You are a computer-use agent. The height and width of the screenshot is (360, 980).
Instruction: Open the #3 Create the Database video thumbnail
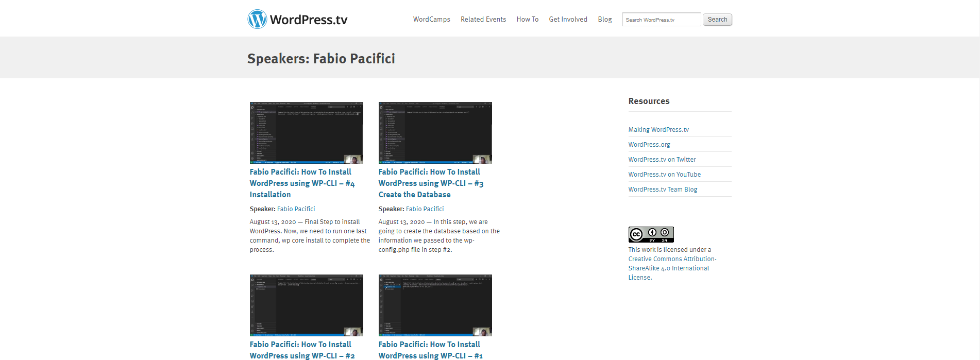coord(435,133)
